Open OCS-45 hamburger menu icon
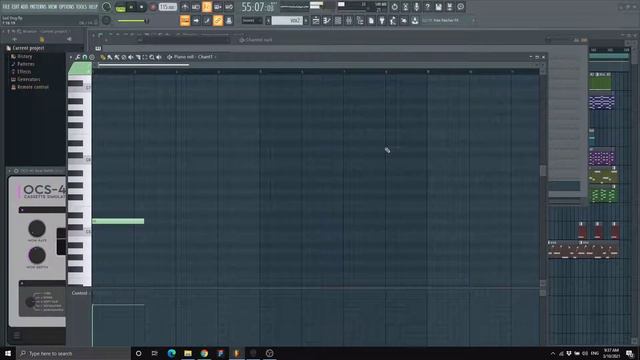 pos(17,336)
